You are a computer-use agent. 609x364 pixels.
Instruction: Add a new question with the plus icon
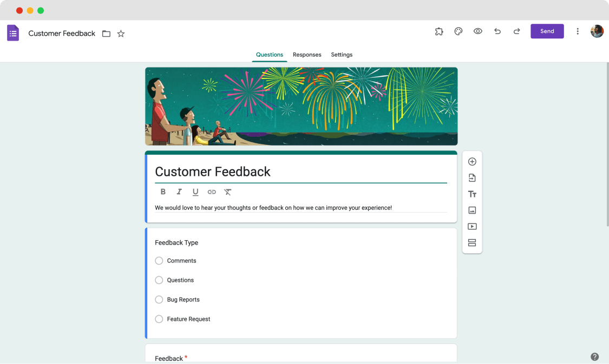[x=472, y=161]
